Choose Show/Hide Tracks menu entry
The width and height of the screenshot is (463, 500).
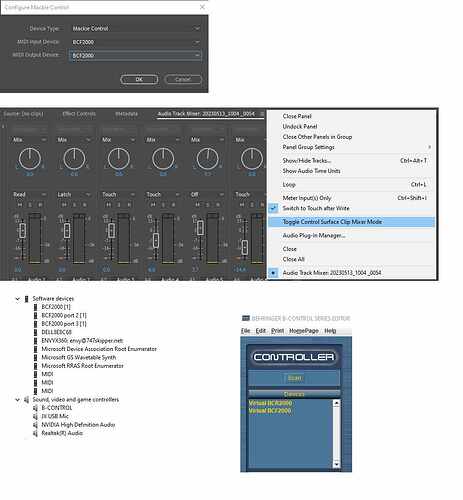(x=352, y=161)
